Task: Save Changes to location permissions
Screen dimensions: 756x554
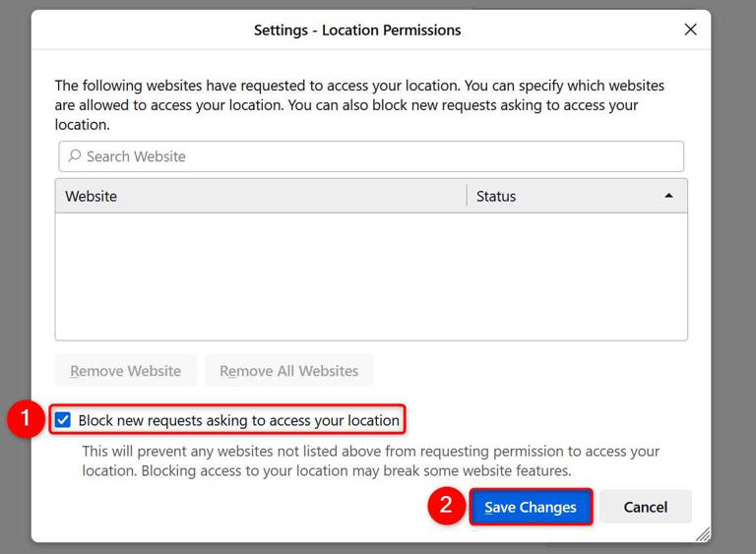Action: tap(531, 507)
